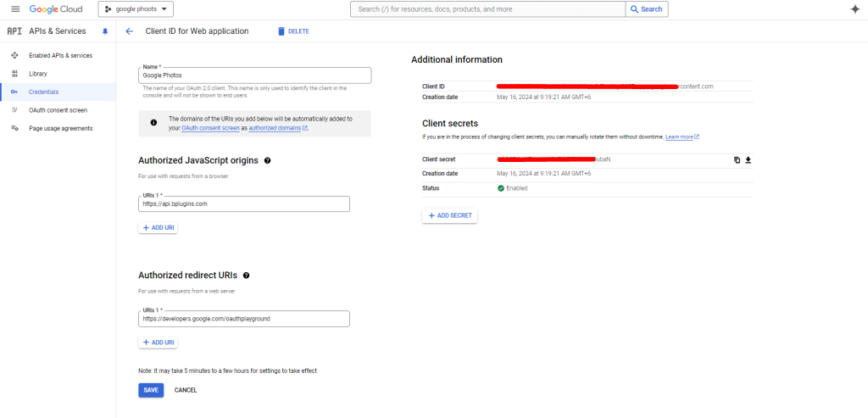Viewport: 868px width, 418px height.
Task: Open the Gemini sparkle assistant icon
Action: pyautogui.click(x=854, y=9)
